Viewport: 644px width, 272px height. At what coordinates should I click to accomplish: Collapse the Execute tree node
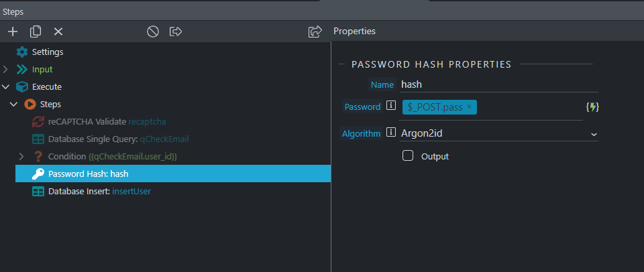pyautogui.click(x=6, y=87)
